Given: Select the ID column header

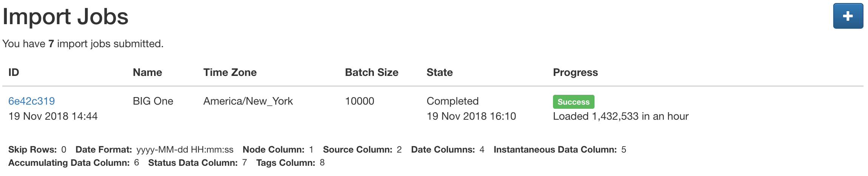Looking at the screenshot, I should pos(14,73).
